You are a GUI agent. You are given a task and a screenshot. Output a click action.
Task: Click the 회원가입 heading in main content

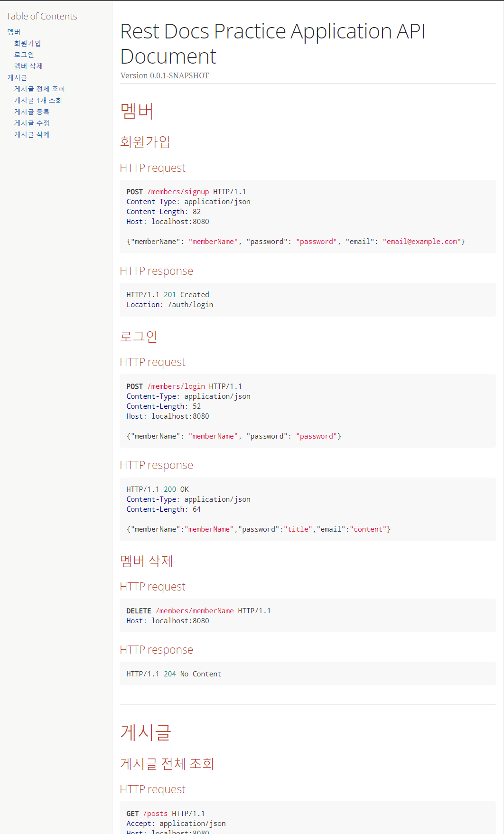(x=145, y=142)
